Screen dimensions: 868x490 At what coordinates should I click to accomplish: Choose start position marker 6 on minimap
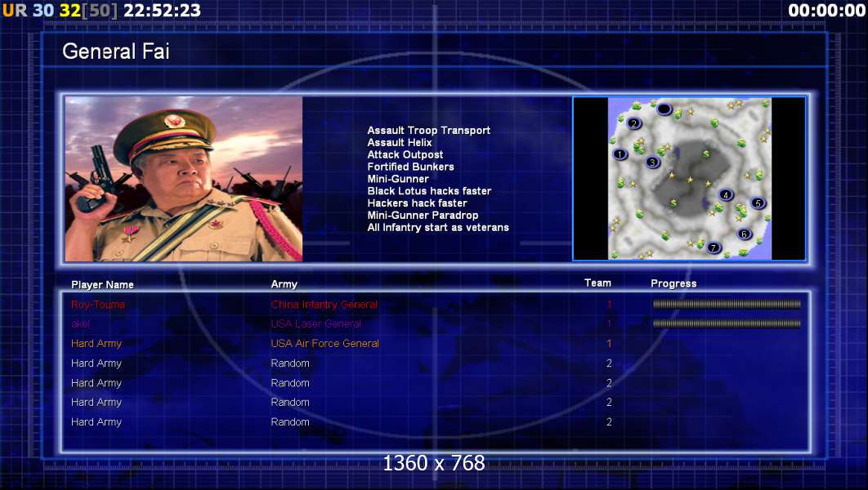(744, 234)
